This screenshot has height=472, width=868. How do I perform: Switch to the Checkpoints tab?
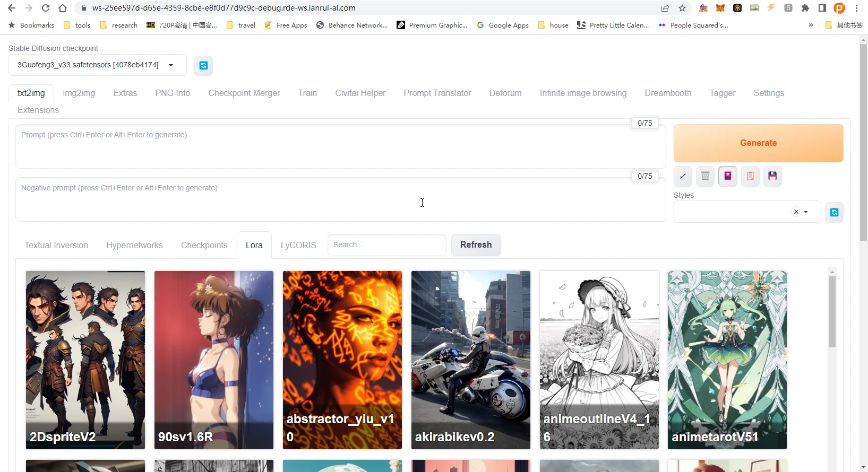pyautogui.click(x=204, y=245)
